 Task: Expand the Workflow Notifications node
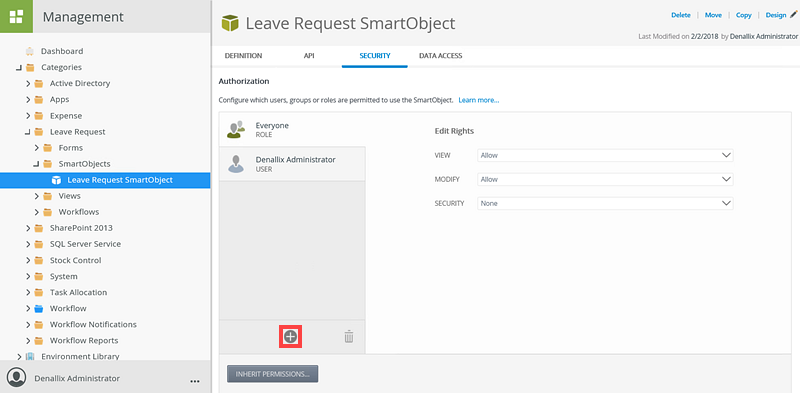[x=28, y=325]
